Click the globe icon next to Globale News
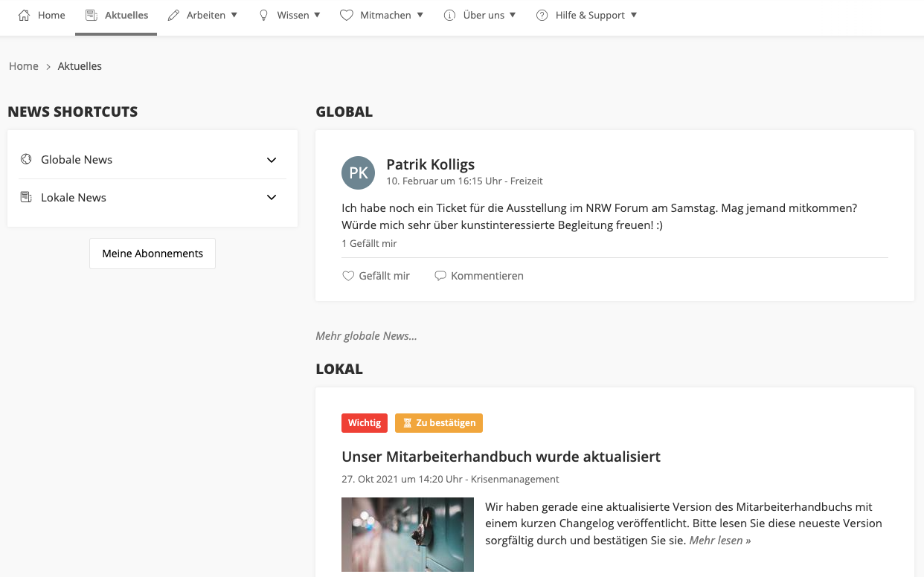Image resolution: width=924 pixels, height=577 pixels. 26,159
